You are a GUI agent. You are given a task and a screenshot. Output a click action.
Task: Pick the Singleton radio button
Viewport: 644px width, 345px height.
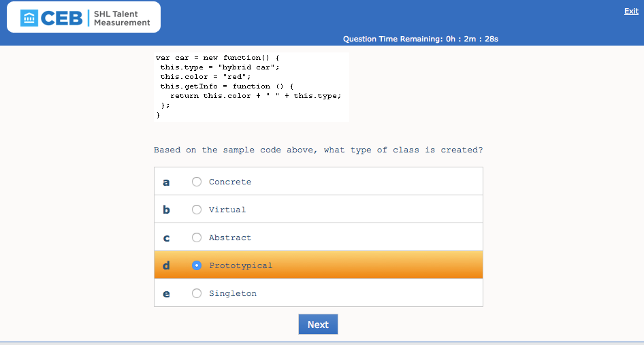[197, 293]
